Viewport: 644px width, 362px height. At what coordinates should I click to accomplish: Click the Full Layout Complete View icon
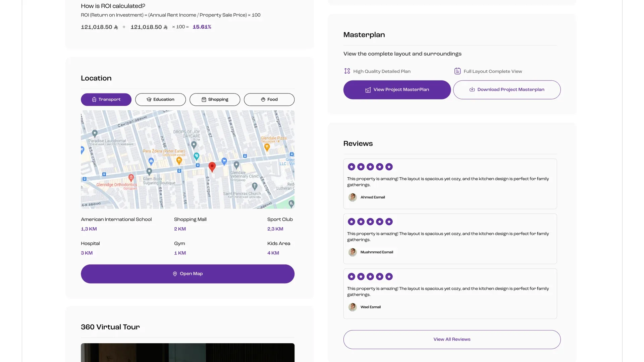point(458,71)
